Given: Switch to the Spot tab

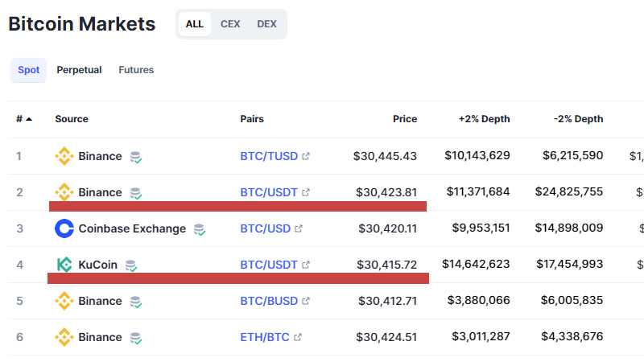Looking at the screenshot, I should (28, 70).
